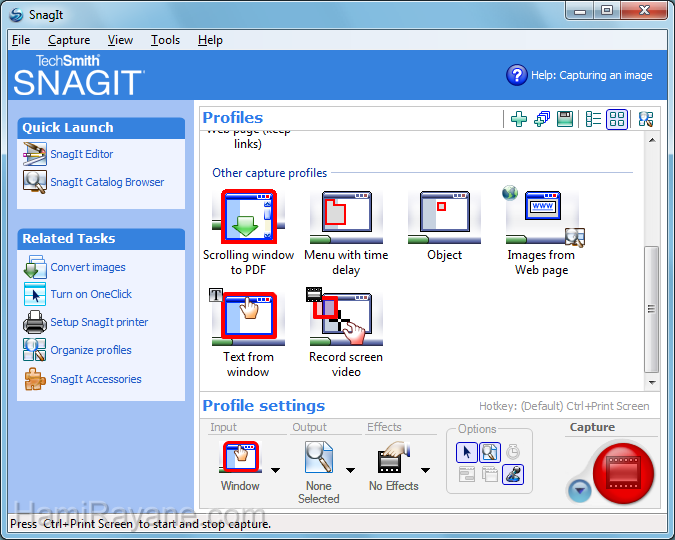Click the Hotkey: (Default) Ctrl+Print Screen text
The image size is (675, 540).
point(564,406)
